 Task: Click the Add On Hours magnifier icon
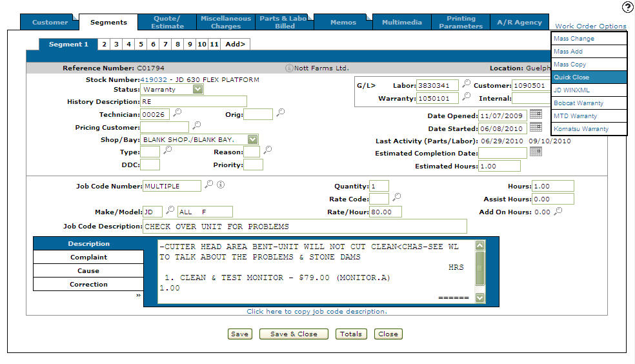558,211
